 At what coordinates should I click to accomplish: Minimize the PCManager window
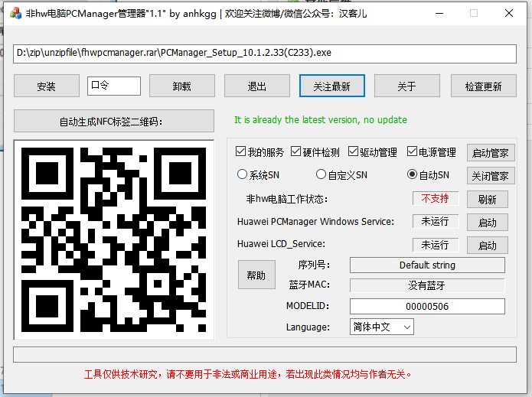coord(439,13)
